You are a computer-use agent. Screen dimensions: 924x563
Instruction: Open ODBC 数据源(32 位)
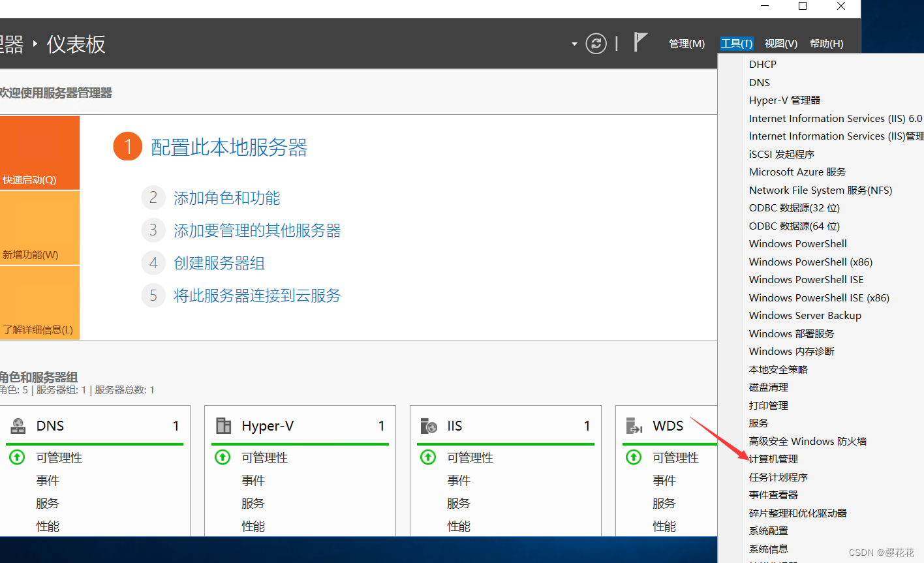coord(794,208)
